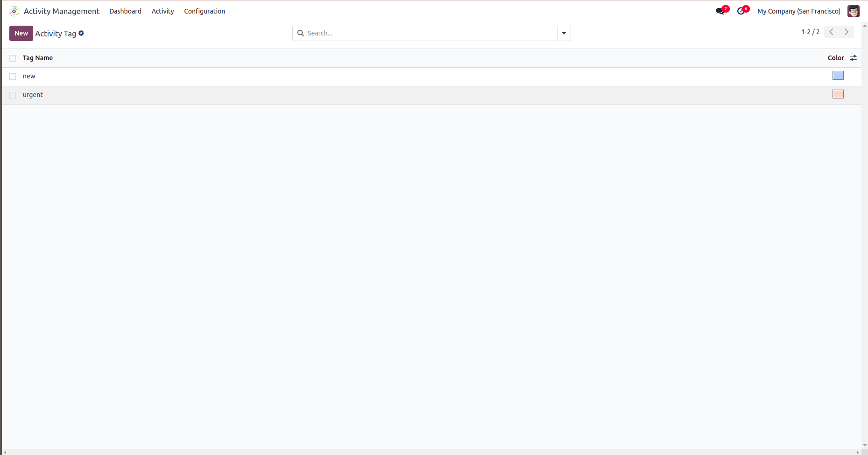Click the search magnifier icon
868x455 pixels.
pos(301,33)
